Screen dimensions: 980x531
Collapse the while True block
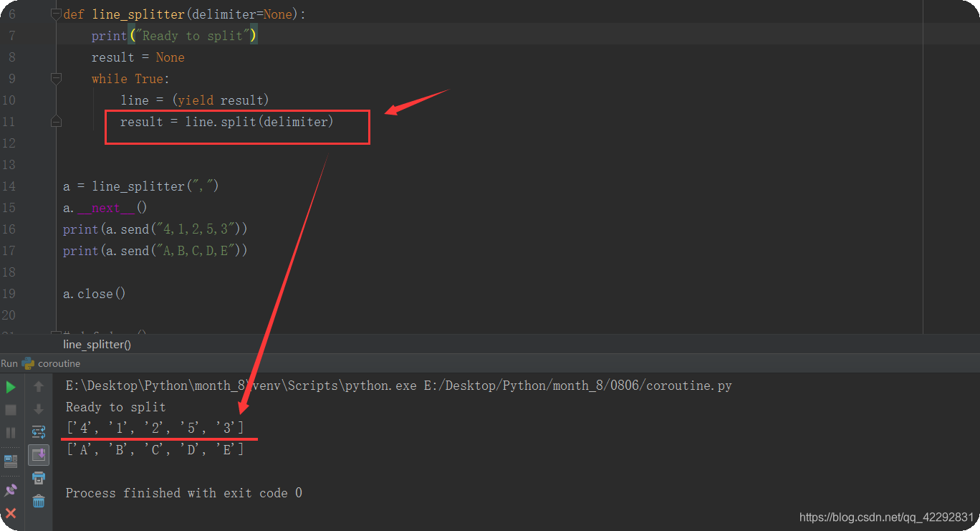tap(56, 79)
